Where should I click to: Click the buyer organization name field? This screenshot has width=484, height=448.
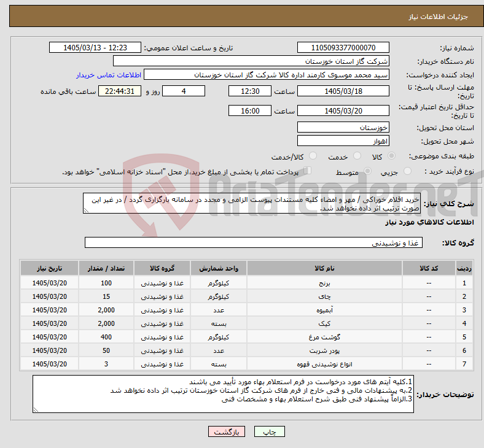(251, 61)
